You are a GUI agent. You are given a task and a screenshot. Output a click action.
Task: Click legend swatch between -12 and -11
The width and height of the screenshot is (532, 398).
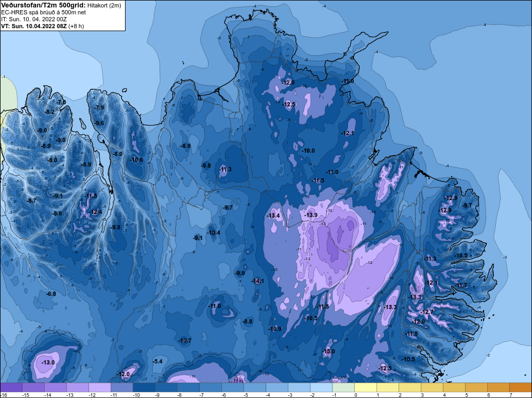(x=100, y=387)
